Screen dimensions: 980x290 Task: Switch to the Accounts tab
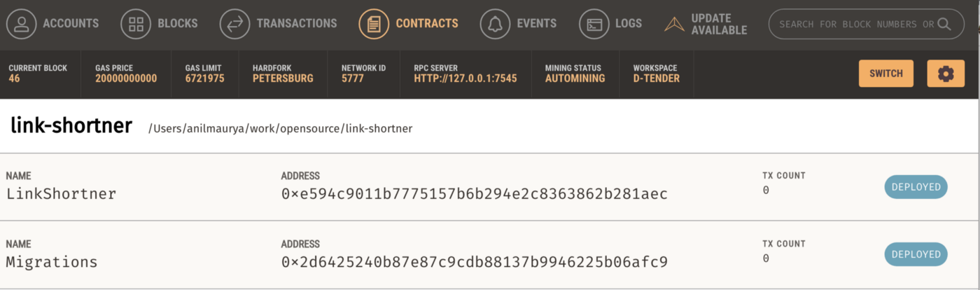click(70, 24)
